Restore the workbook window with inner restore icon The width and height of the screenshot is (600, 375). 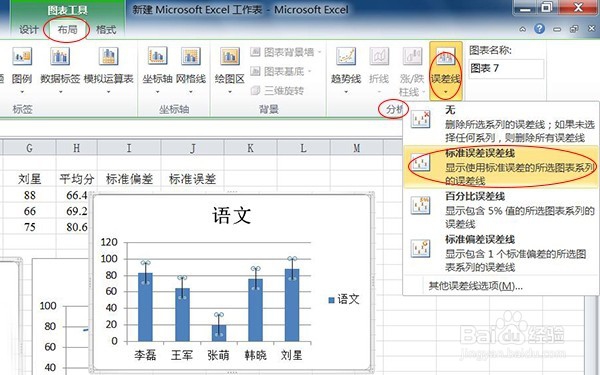[574, 29]
